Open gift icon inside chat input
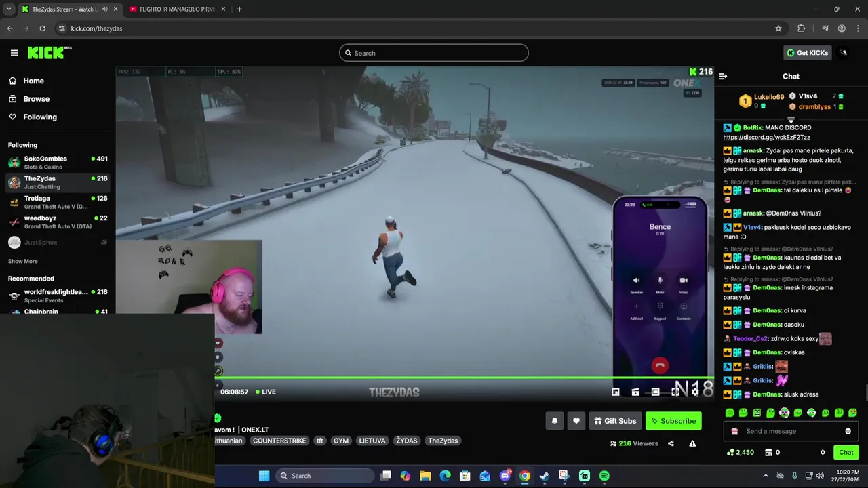The width and height of the screenshot is (868, 488). point(734,431)
